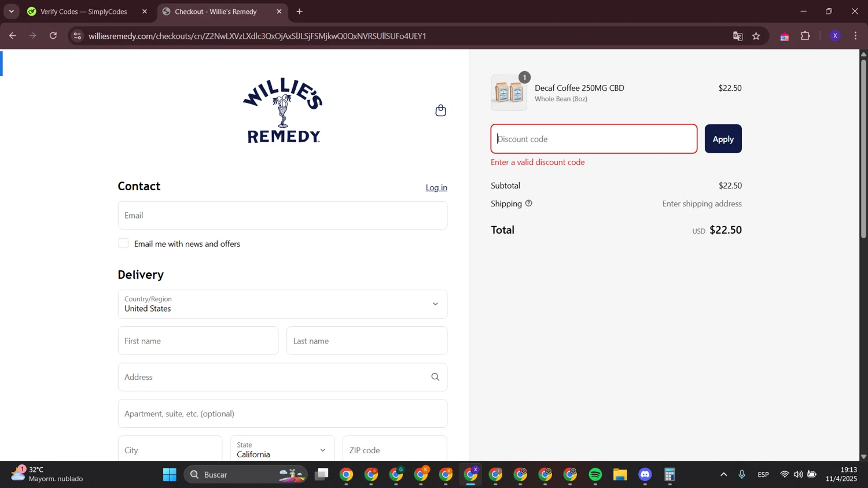Click the Decaf Coffee product thumbnail
The image size is (868, 488).
tap(509, 93)
